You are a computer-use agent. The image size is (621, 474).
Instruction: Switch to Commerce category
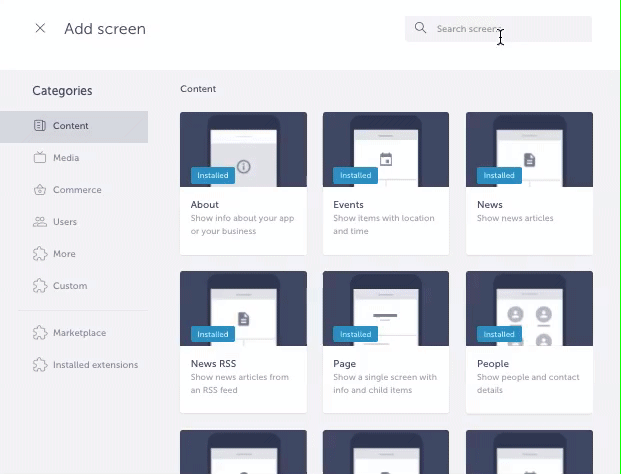pyautogui.click(x=77, y=190)
